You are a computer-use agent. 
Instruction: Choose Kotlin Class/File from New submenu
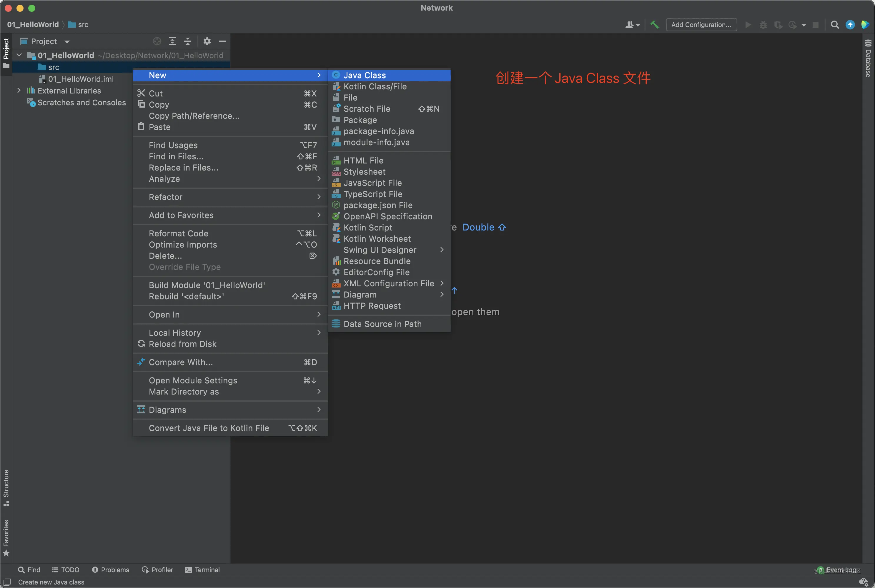tap(389, 87)
